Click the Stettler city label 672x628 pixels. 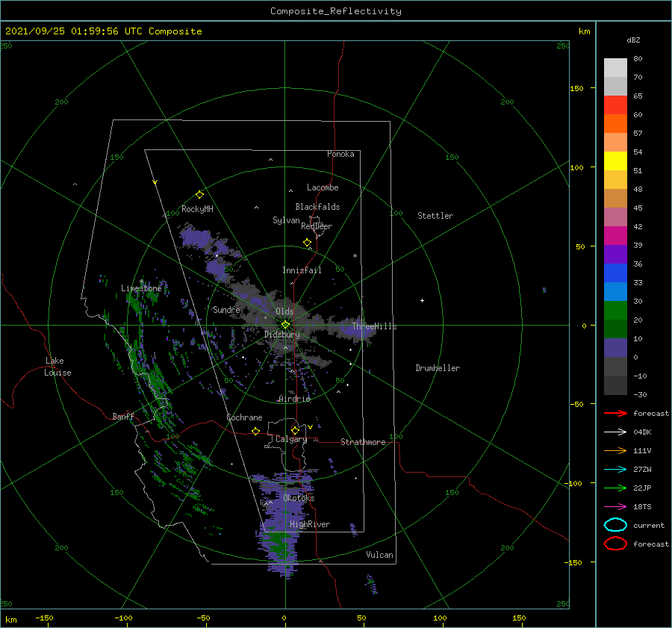(435, 216)
